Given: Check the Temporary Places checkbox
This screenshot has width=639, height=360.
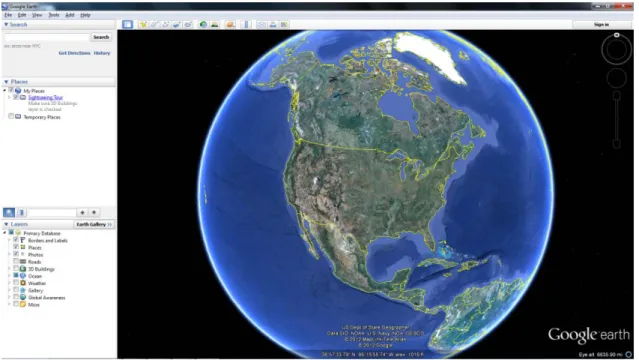Looking at the screenshot, I should tap(11, 116).
